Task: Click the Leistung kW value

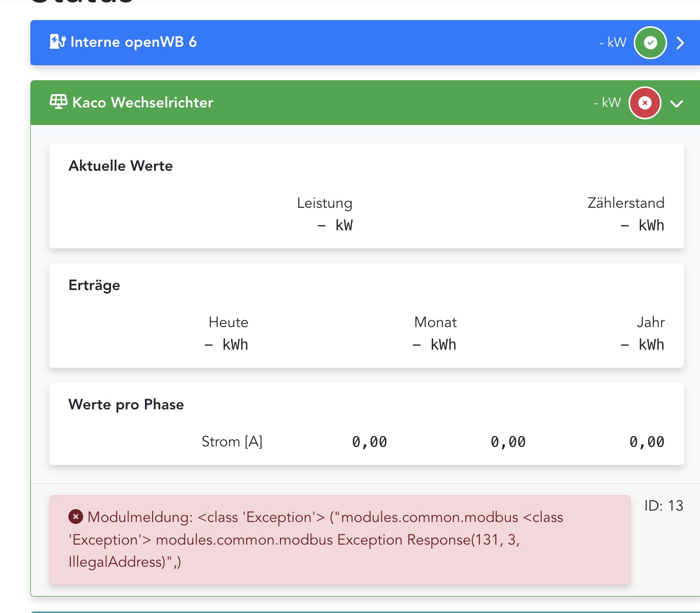Action: 335,225
